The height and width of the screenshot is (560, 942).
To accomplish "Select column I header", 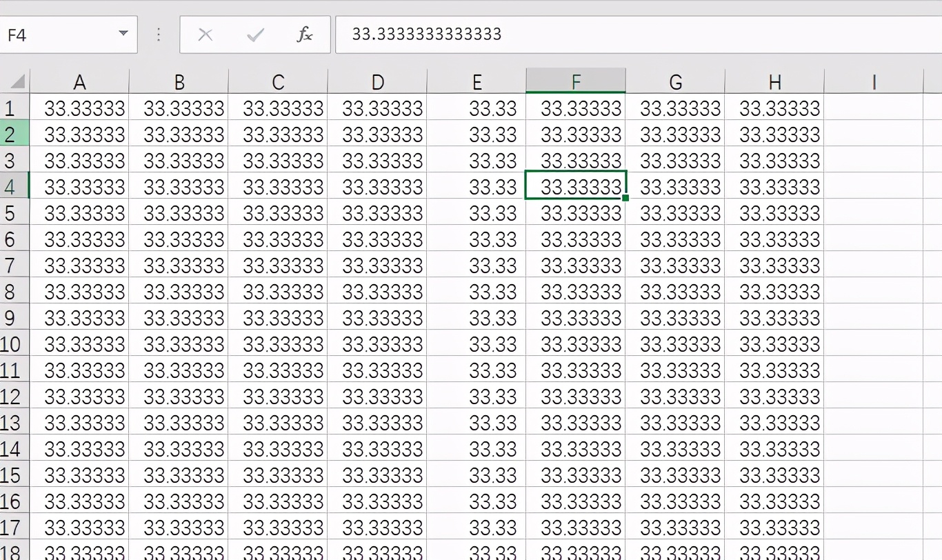I will coord(874,81).
